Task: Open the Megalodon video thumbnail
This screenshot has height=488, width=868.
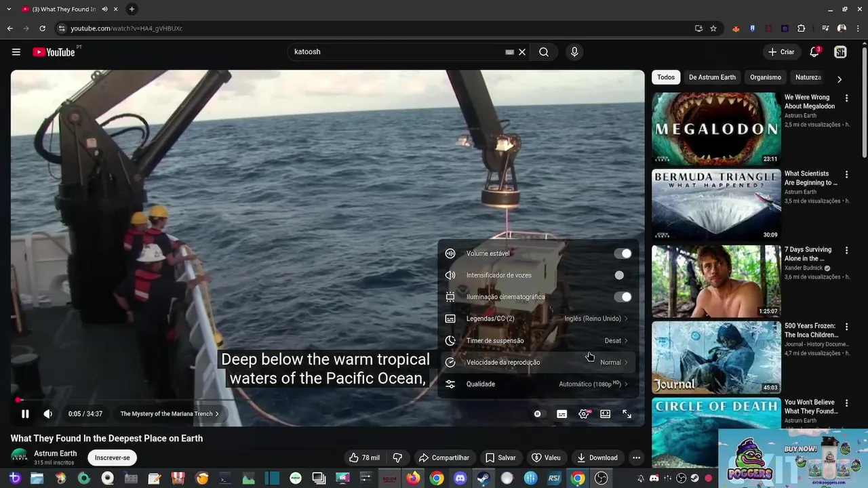Action: (716, 129)
